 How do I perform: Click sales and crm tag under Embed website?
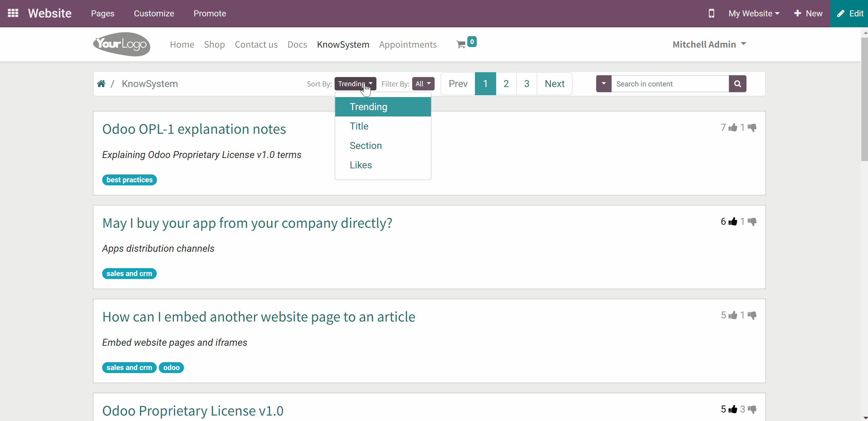[x=129, y=368]
